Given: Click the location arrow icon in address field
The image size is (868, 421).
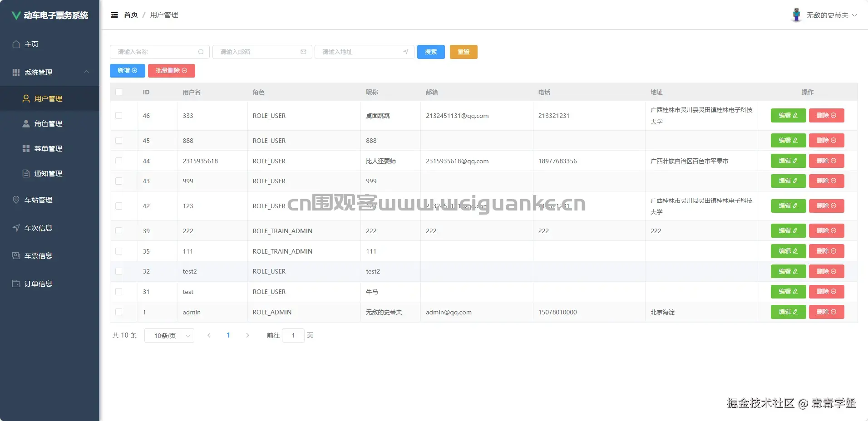Looking at the screenshot, I should [405, 52].
